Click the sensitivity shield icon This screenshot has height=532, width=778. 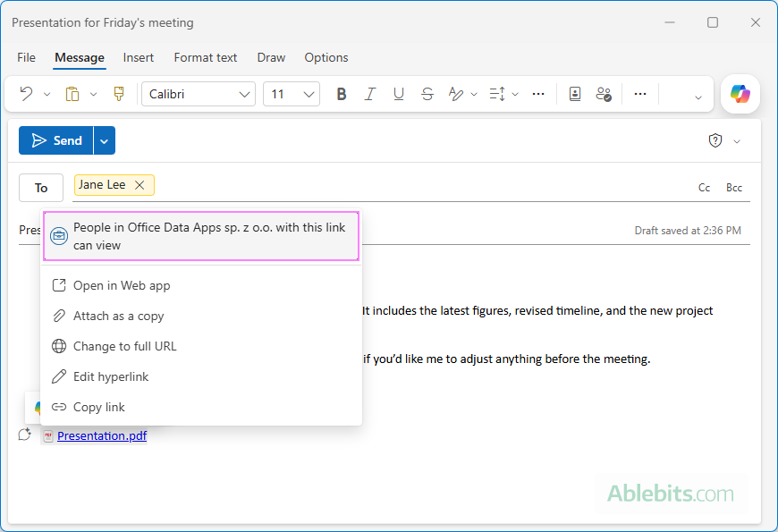pyautogui.click(x=715, y=141)
